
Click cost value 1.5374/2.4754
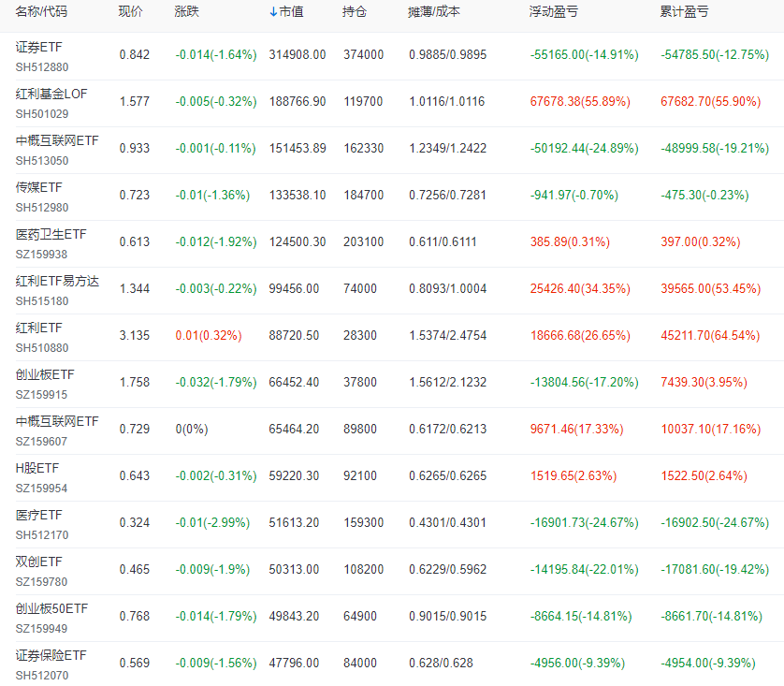[448, 335]
